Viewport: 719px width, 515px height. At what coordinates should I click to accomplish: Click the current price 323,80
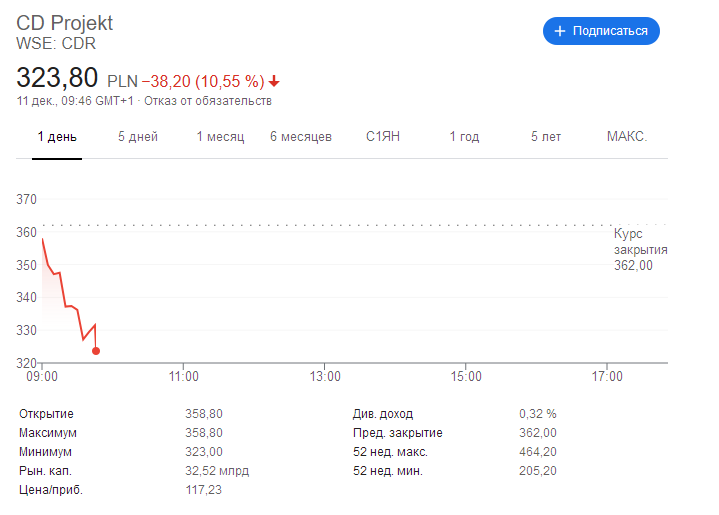click(x=57, y=77)
